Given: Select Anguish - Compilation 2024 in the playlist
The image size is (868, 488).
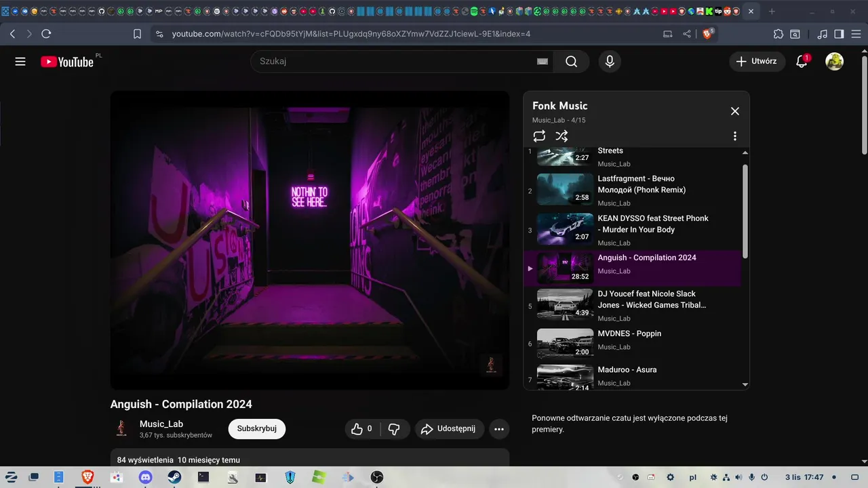Looking at the screenshot, I should (x=632, y=268).
